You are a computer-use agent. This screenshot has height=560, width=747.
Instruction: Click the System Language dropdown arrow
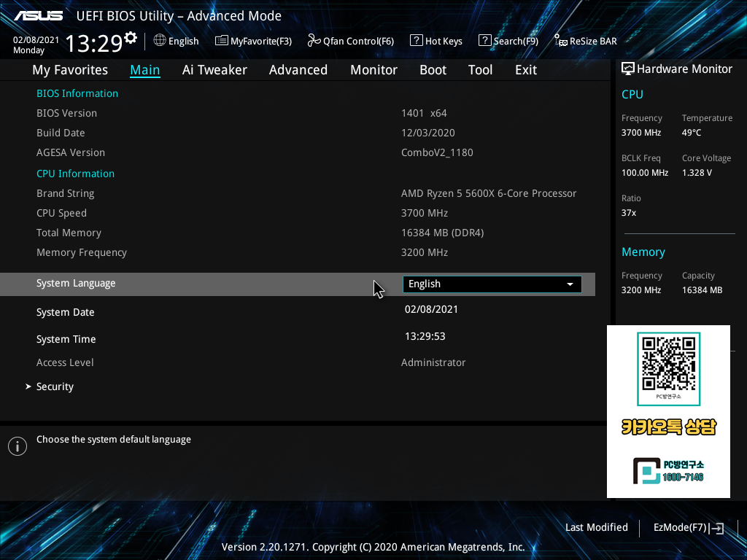pos(570,284)
